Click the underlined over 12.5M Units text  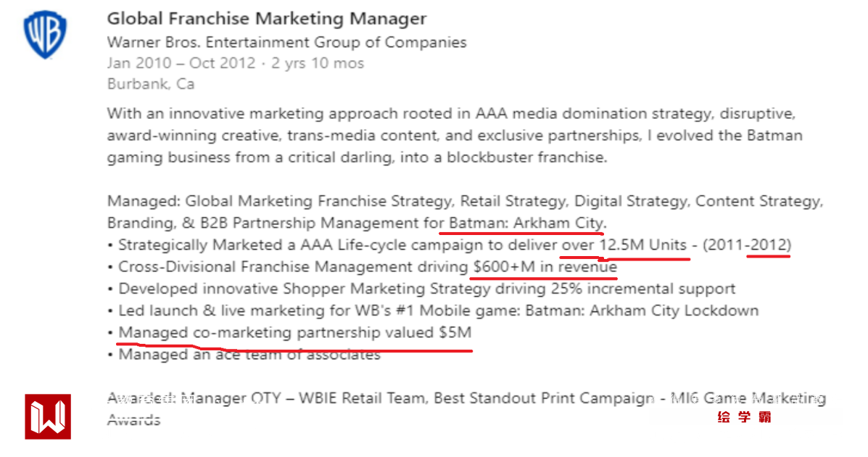[x=624, y=244]
